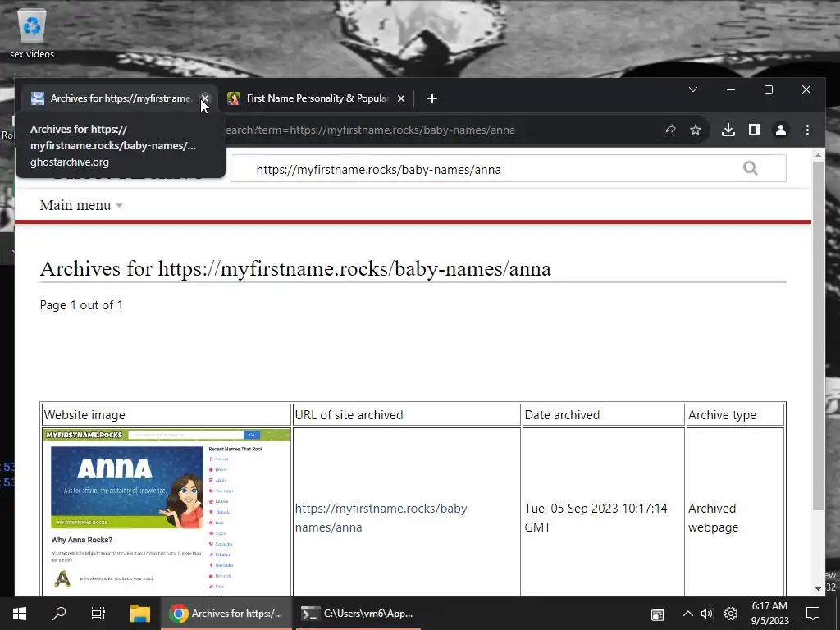Click the ghostarchive.org tooltip text
The image size is (840, 630).
[69, 162]
